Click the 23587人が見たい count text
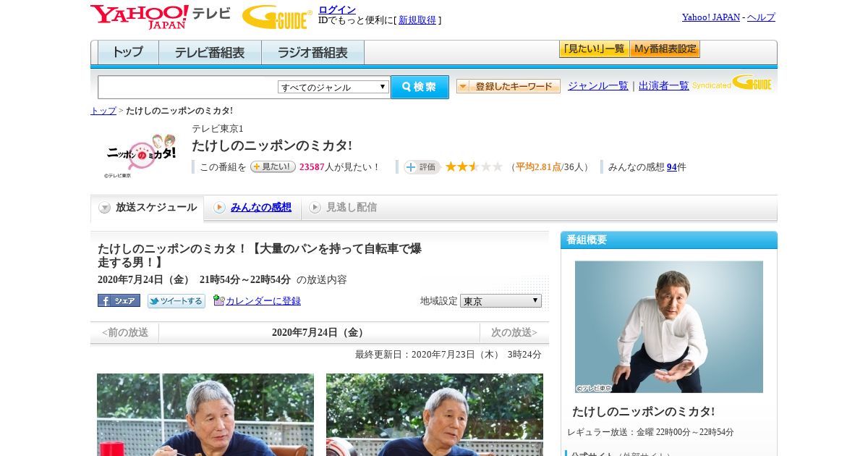Screen dimensions: 868x456 (340, 167)
